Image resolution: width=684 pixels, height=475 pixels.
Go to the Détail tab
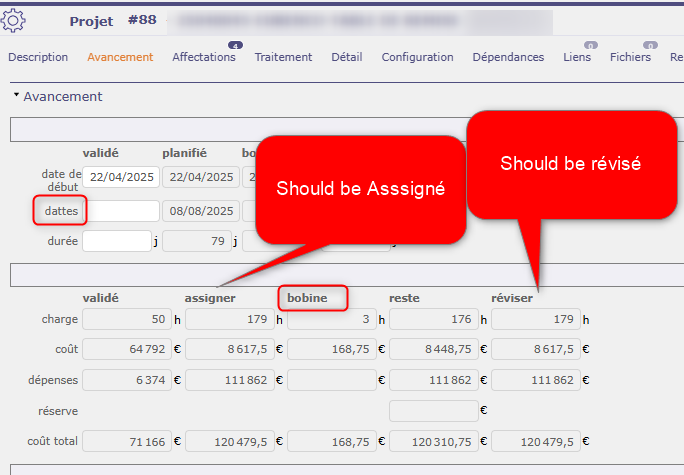[347, 58]
